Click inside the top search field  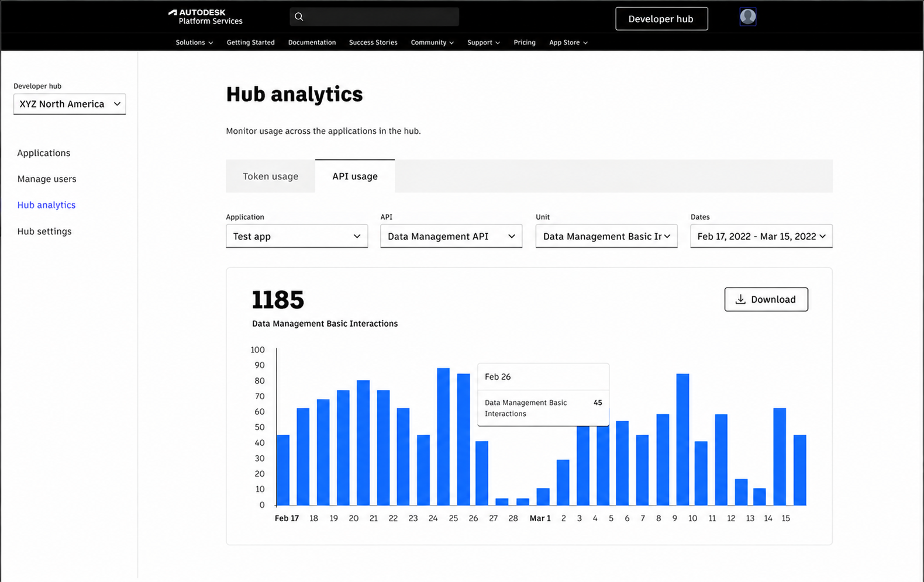point(374,16)
